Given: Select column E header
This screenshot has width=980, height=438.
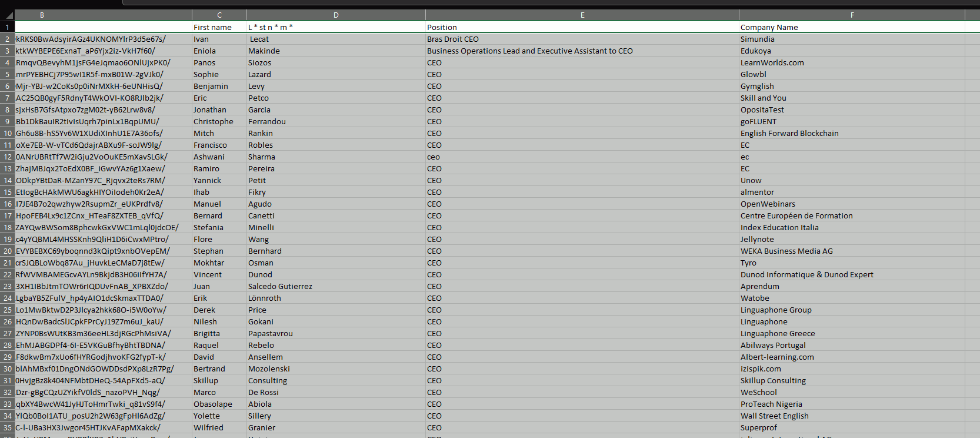Looking at the screenshot, I should (582, 15).
